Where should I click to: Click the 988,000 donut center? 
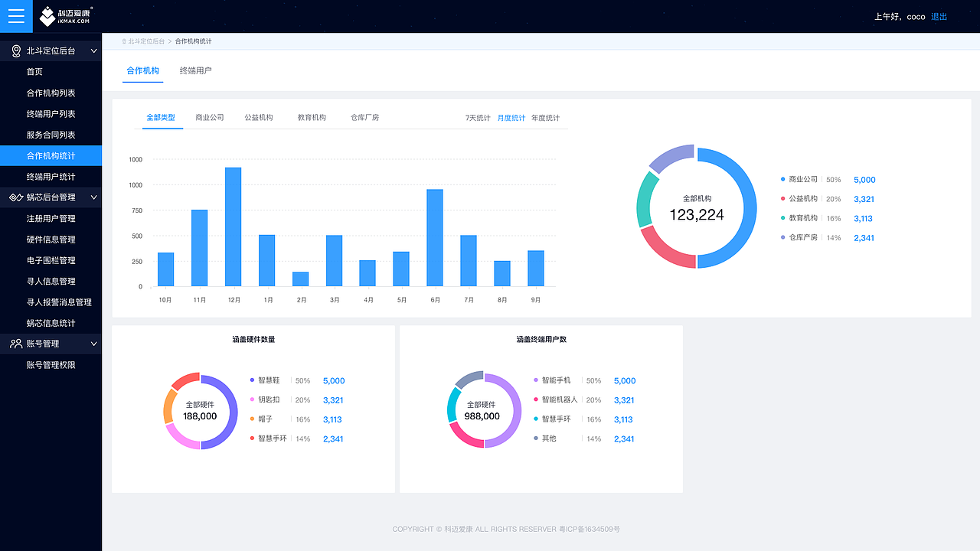pos(482,411)
